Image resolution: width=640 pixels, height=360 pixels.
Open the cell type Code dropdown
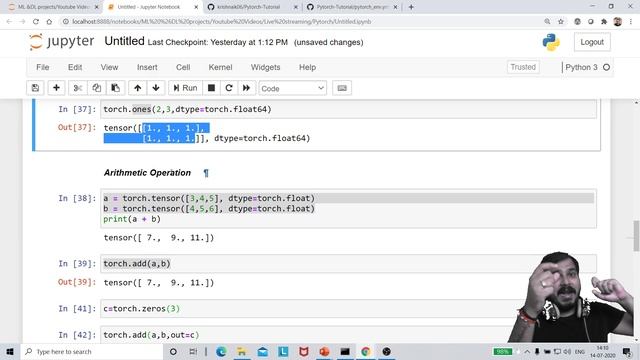(x=293, y=89)
